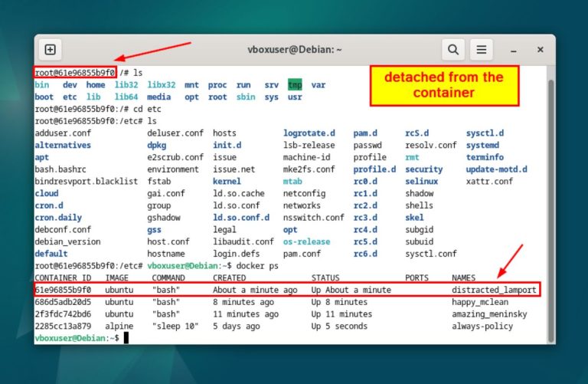Click the search magnifier icon
This screenshot has width=588, height=384.
453,50
